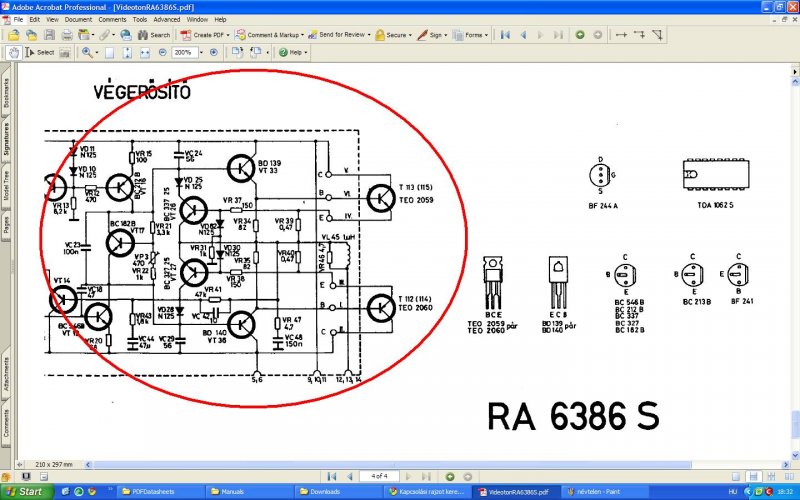Screen dimensions: 800x500
Task: Click the Actual Size page icon
Action: pyautogui.click(x=109, y=52)
